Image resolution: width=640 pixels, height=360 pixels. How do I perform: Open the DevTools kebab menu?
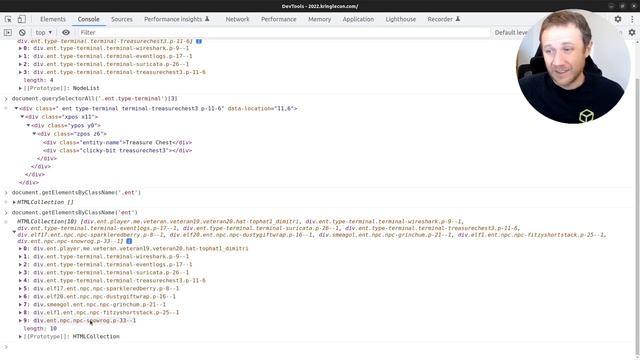[632, 19]
